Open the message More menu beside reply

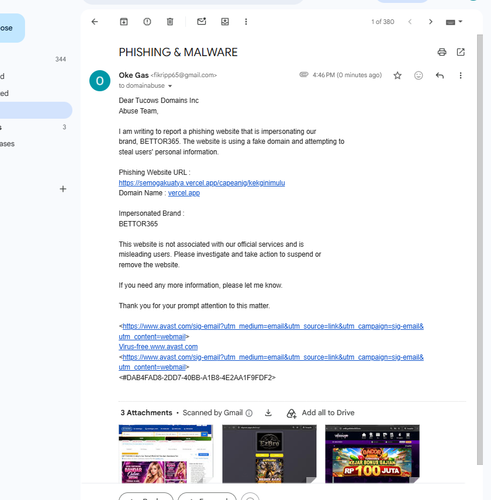click(461, 76)
